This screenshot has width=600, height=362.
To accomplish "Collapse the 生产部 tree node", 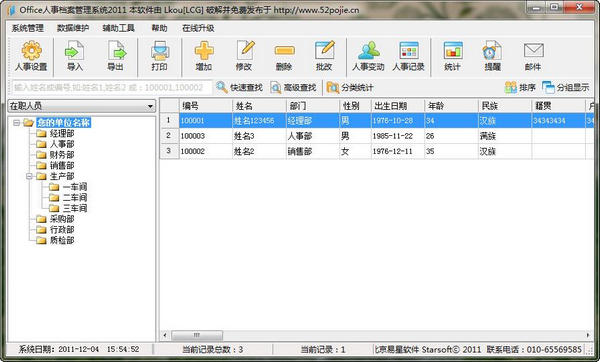I will 29,176.
